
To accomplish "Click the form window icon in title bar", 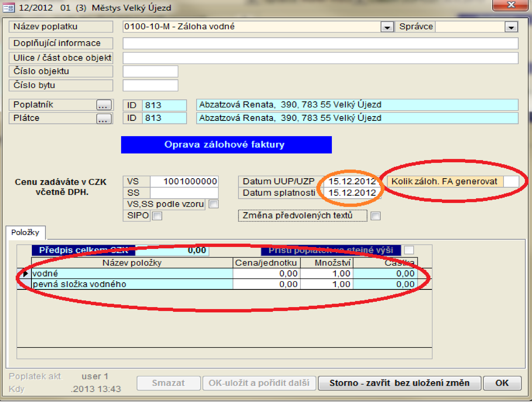I will tap(9, 8).
